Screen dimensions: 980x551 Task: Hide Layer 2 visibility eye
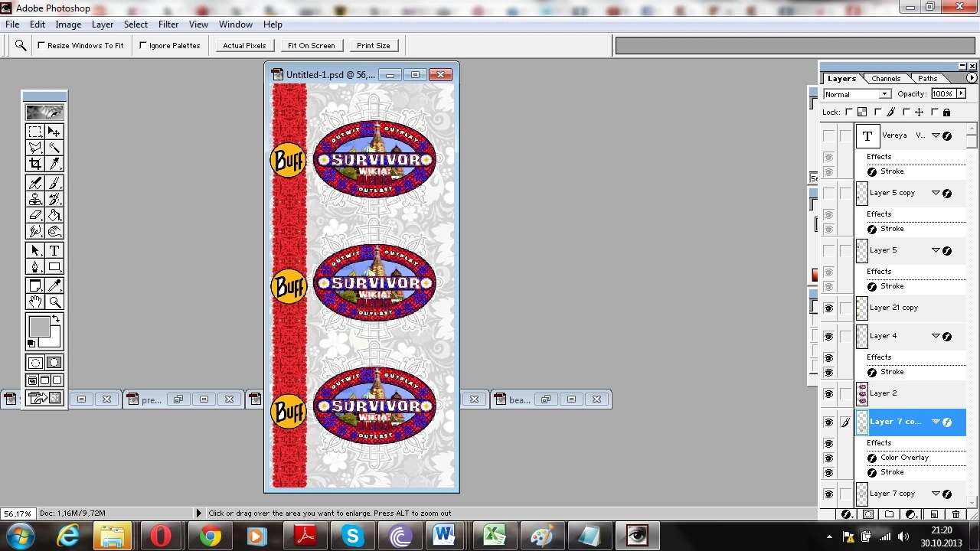(x=828, y=393)
